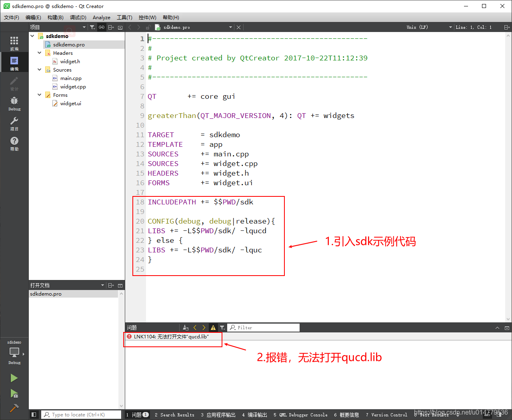Screen dimensions: 512x420
Task: Open the Widgets menu
Action: click(x=147, y=17)
